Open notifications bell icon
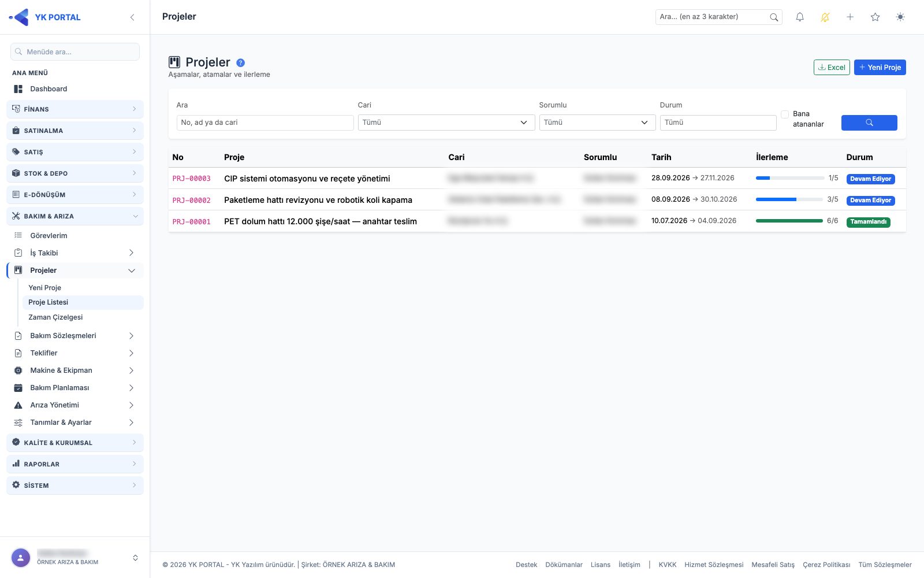The image size is (924, 578). click(x=800, y=17)
